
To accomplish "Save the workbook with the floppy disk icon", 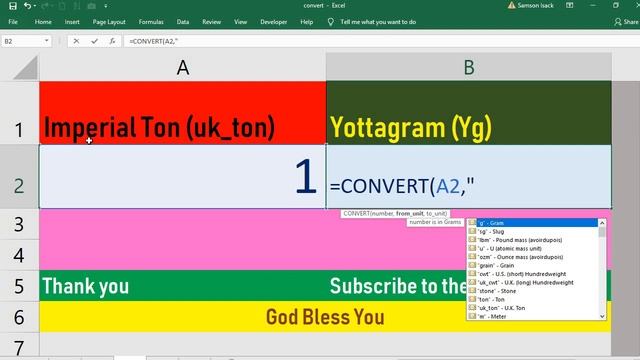I will click(13, 6).
